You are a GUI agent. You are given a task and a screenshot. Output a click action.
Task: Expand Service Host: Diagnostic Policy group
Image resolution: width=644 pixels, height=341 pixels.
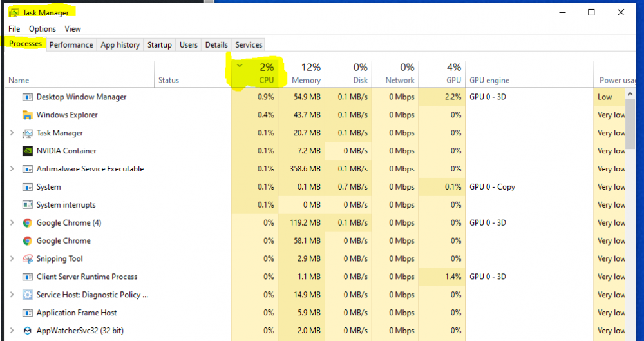(x=12, y=295)
